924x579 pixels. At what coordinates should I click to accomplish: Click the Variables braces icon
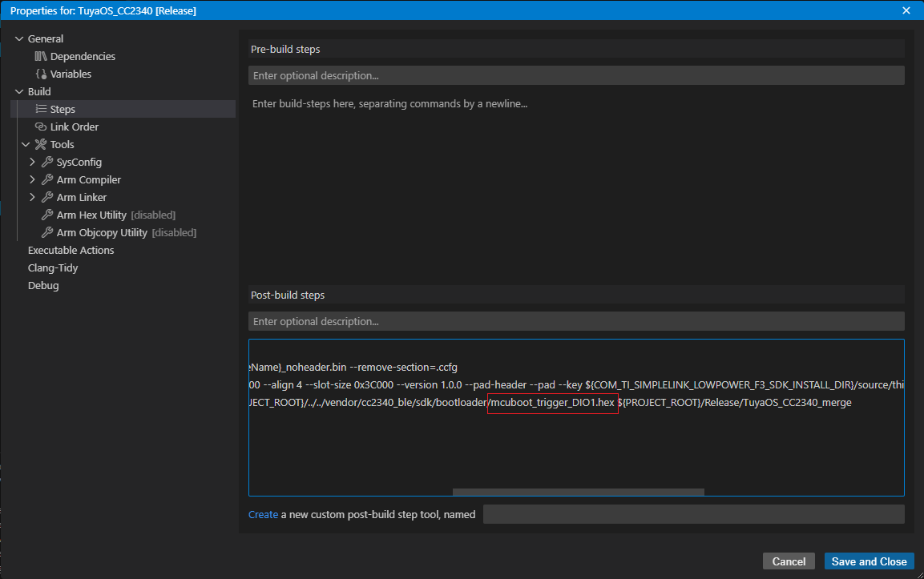[x=41, y=74]
